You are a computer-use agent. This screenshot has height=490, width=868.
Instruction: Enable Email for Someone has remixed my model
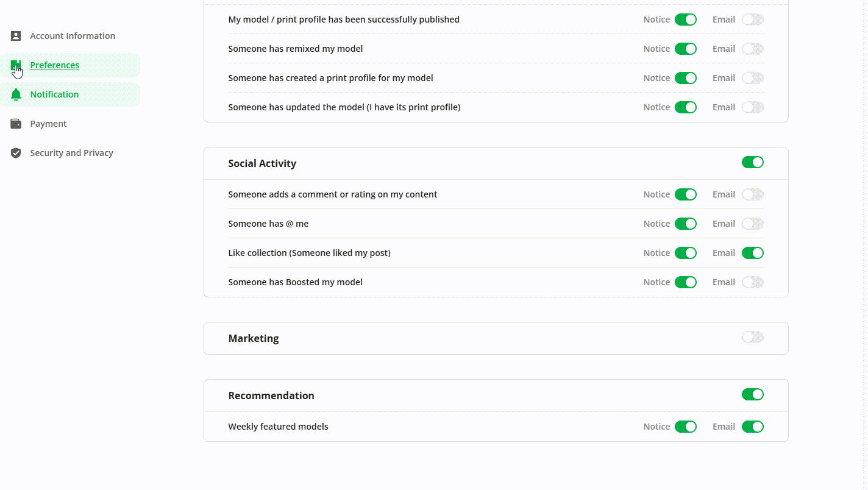pos(752,49)
